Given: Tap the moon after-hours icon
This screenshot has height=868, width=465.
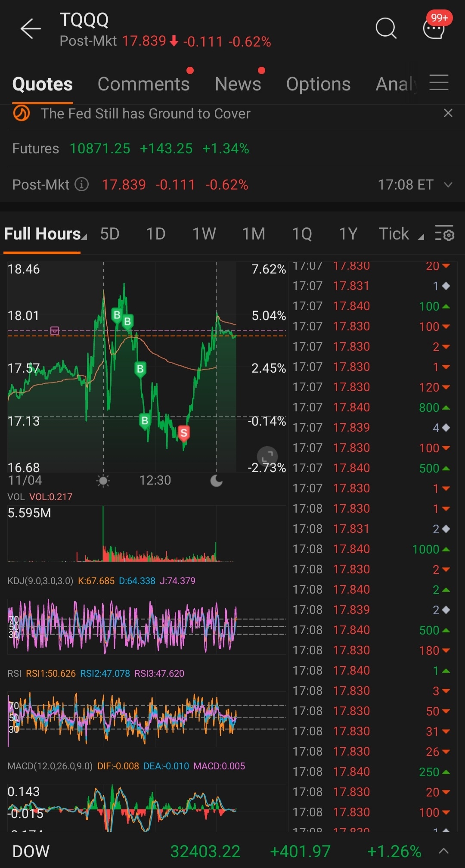Looking at the screenshot, I should pyautogui.click(x=217, y=481).
